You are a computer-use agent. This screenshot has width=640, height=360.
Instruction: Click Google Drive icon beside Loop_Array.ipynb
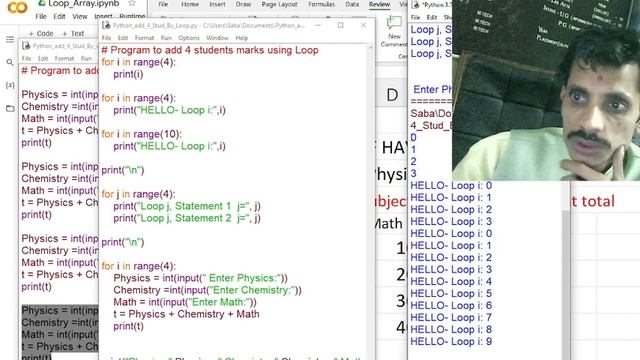point(41,3)
